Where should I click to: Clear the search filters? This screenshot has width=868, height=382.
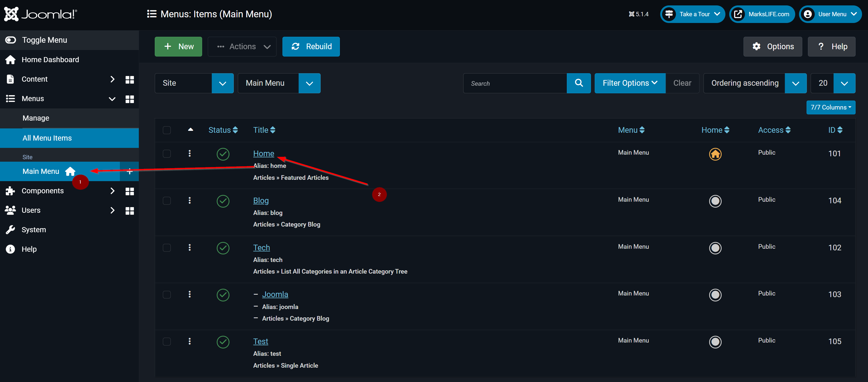[682, 83]
